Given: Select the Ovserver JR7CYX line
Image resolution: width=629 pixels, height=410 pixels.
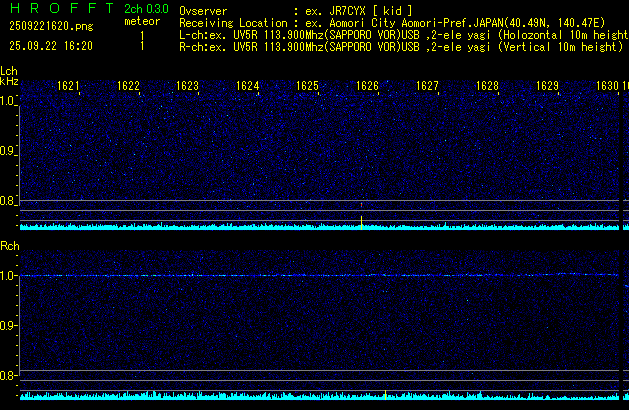Looking at the screenshot, I should click(296, 10).
